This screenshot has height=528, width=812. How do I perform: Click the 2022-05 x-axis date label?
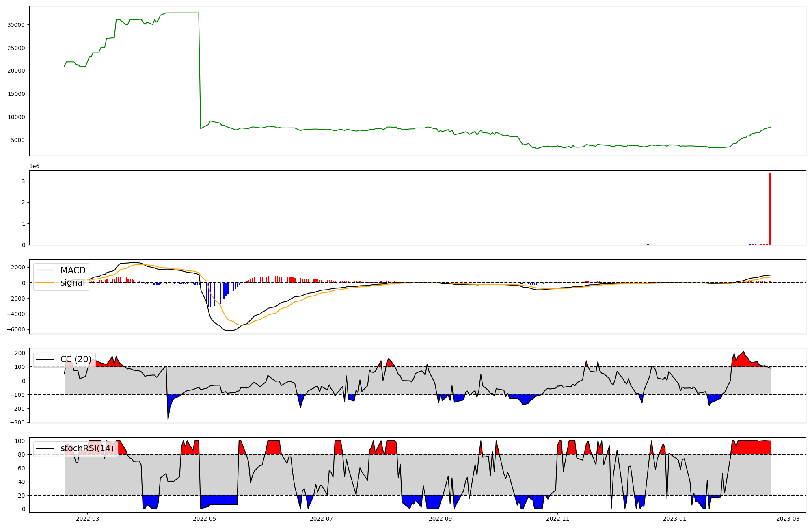click(x=205, y=518)
